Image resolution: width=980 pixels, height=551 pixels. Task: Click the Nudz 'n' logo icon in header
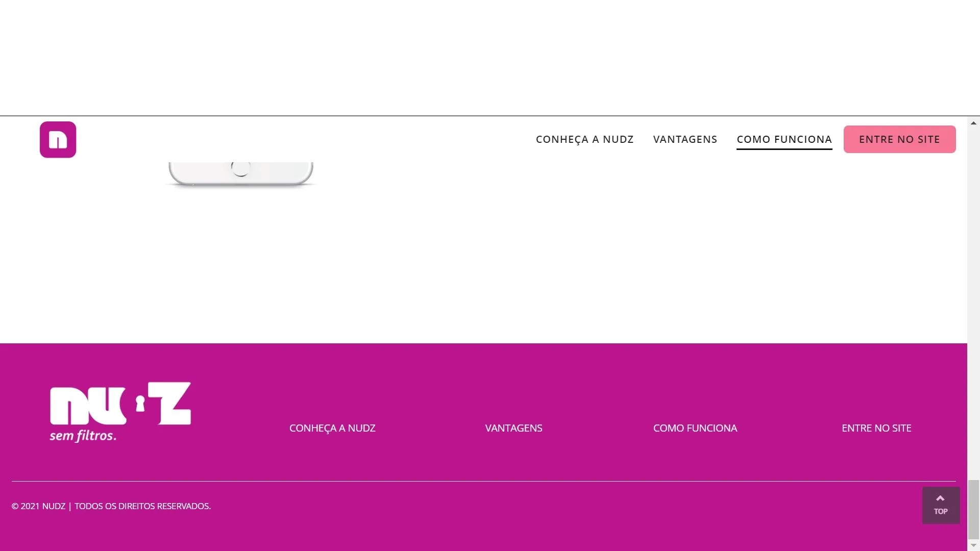click(58, 139)
